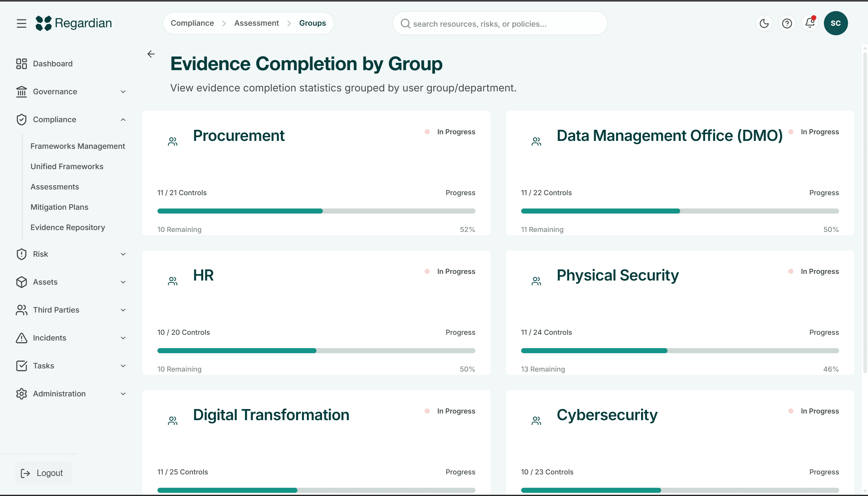Open the help icon
The height and width of the screenshot is (496, 868).
(x=787, y=23)
